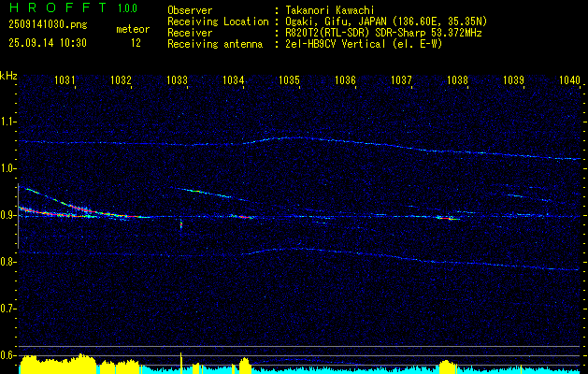588x374 pixels.
Task: Click the 0.8 kHz axis label
Action: (7, 262)
